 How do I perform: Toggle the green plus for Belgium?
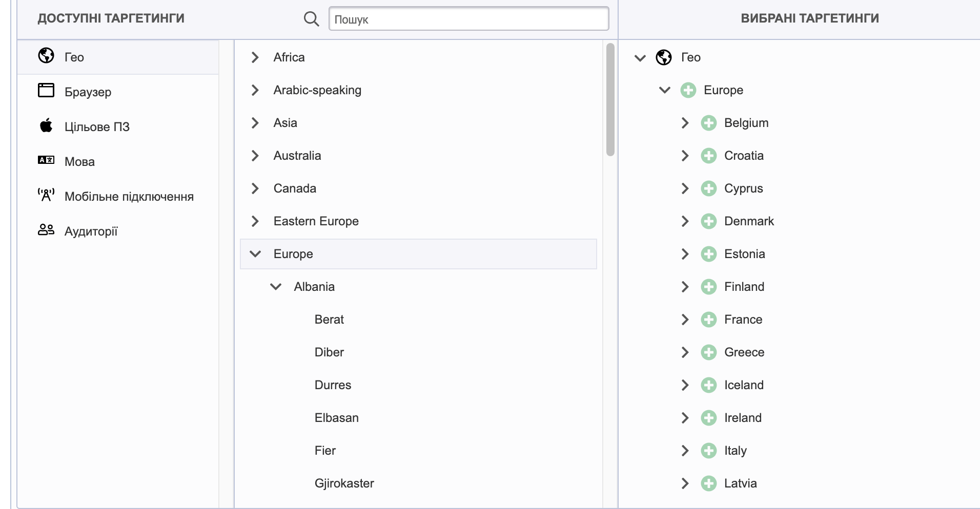(708, 123)
